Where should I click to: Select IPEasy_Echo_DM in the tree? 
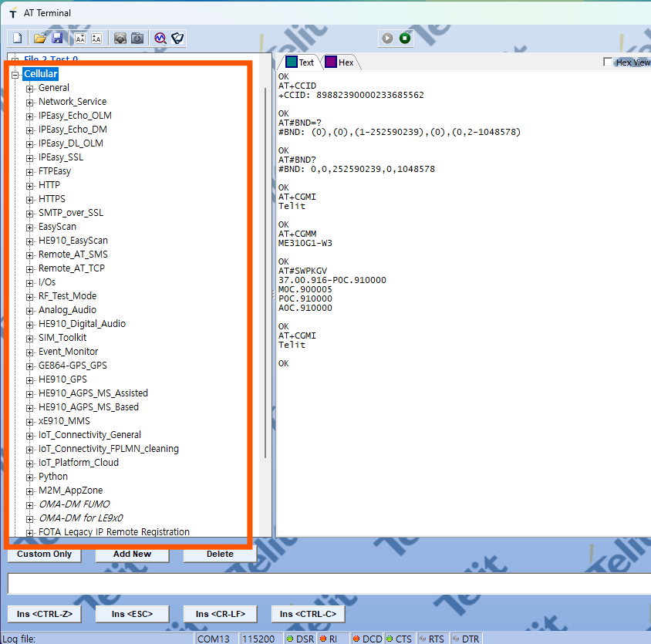click(x=73, y=129)
